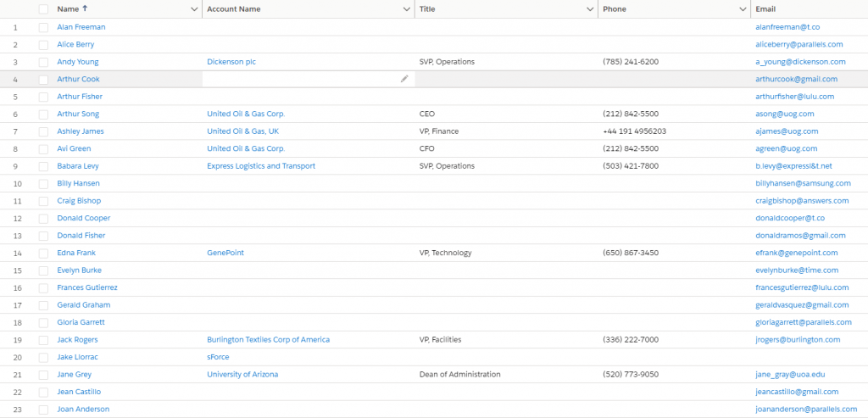868x418 pixels.
Task: Email billyhansen@samsung.com
Action: click(804, 183)
